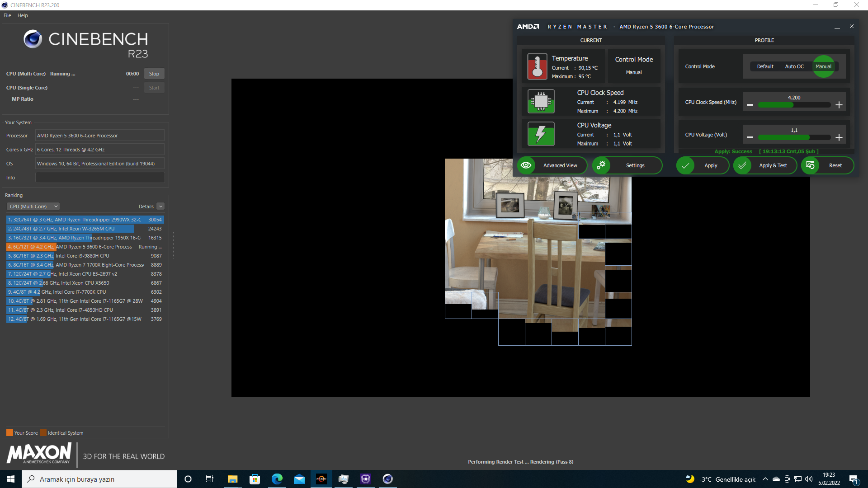Select Default control mode
This screenshot has width=868, height=488.
[765, 66]
